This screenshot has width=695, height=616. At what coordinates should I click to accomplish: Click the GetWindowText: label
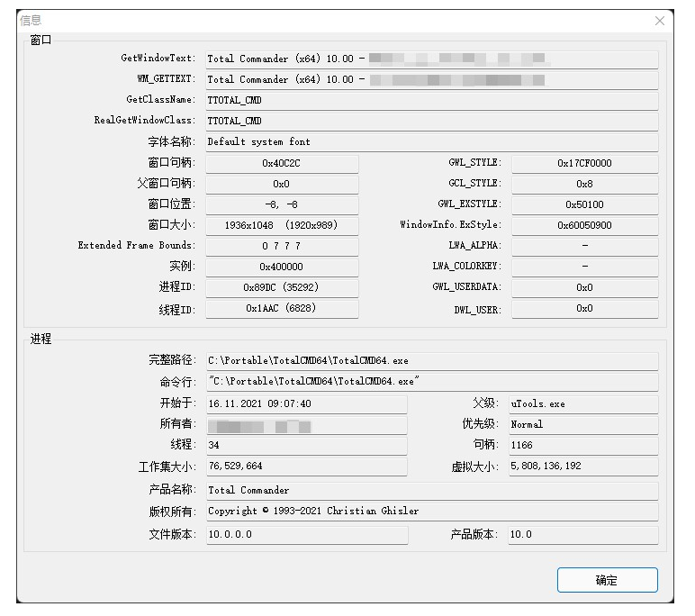coord(158,59)
